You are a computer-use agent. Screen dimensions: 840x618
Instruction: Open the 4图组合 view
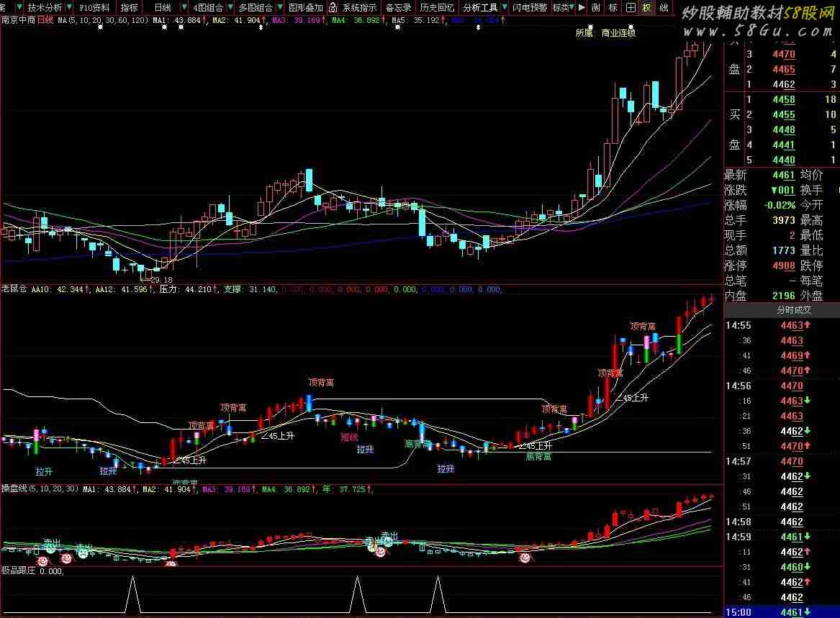pos(208,7)
